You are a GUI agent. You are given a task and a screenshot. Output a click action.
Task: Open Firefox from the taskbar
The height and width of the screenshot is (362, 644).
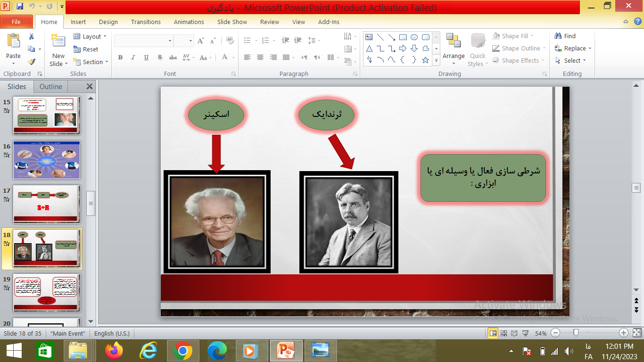coord(114,351)
